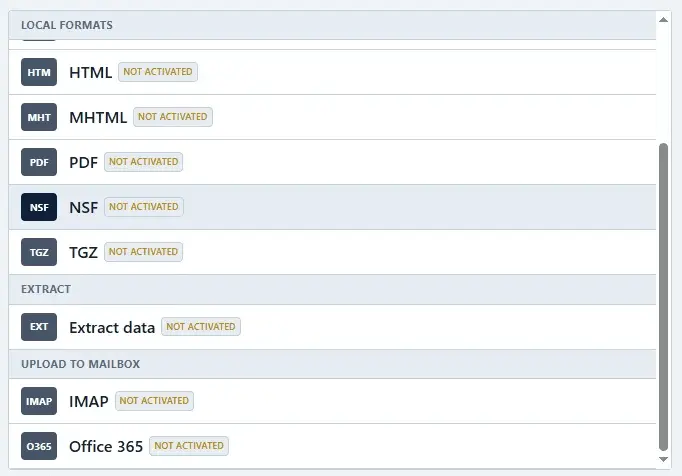
Task: Click the IMAP upload icon
Action: (39, 401)
